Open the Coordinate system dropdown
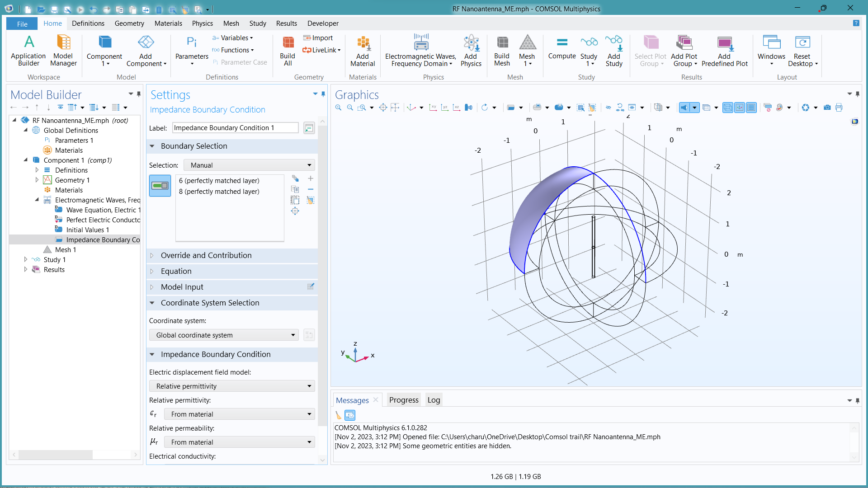 coord(224,335)
